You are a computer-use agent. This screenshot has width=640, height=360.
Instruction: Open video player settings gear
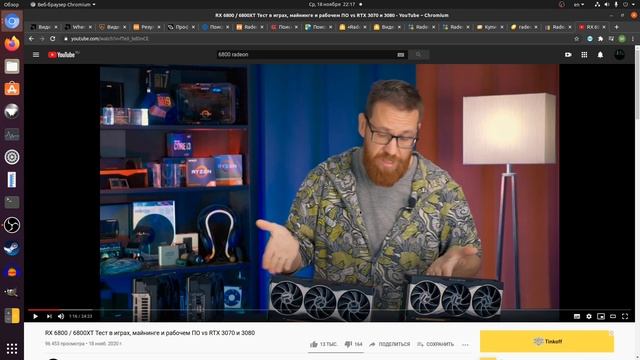click(589, 316)
